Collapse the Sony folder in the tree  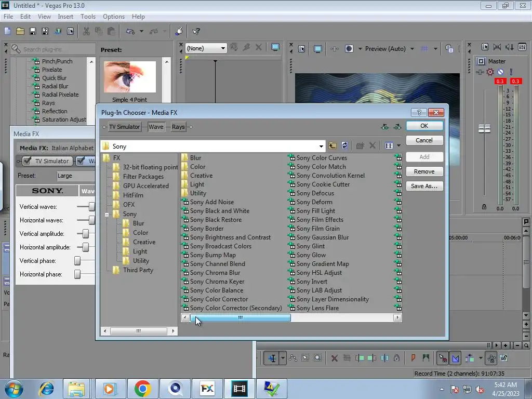coord(107,215)
